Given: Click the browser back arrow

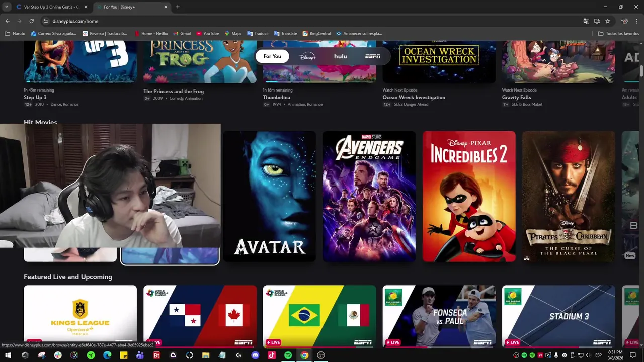Looking at the screenshot, I should pyautogui.click(x=7, y=21).
